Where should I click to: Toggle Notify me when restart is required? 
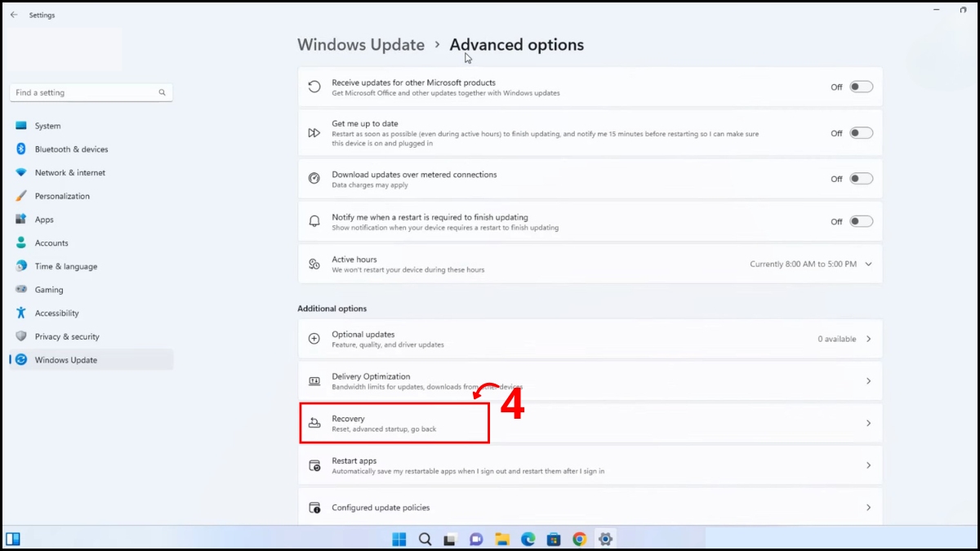point(861,221)
